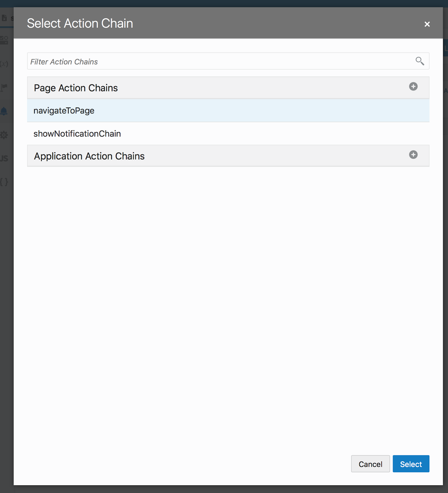The height and width of the screenshot is (493, 448).
Task: Confirm choice with the Select button
Action: (x=411, y=464)
